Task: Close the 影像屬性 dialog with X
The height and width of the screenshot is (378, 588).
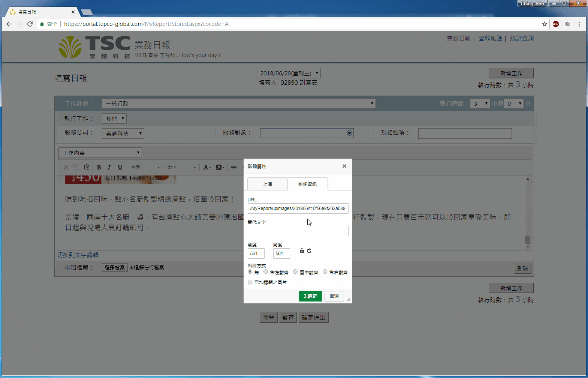Action: pyautogui.click(x=344, y=166)
